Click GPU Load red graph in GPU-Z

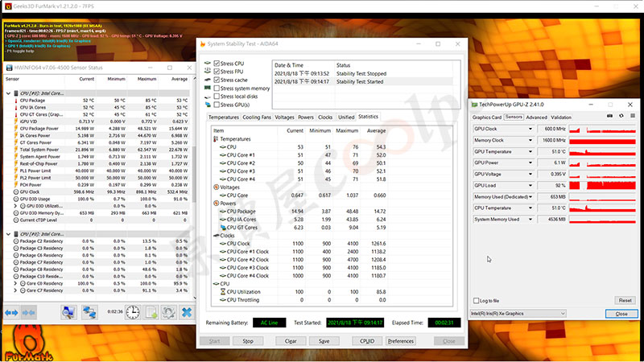click(x=602, y=186)
